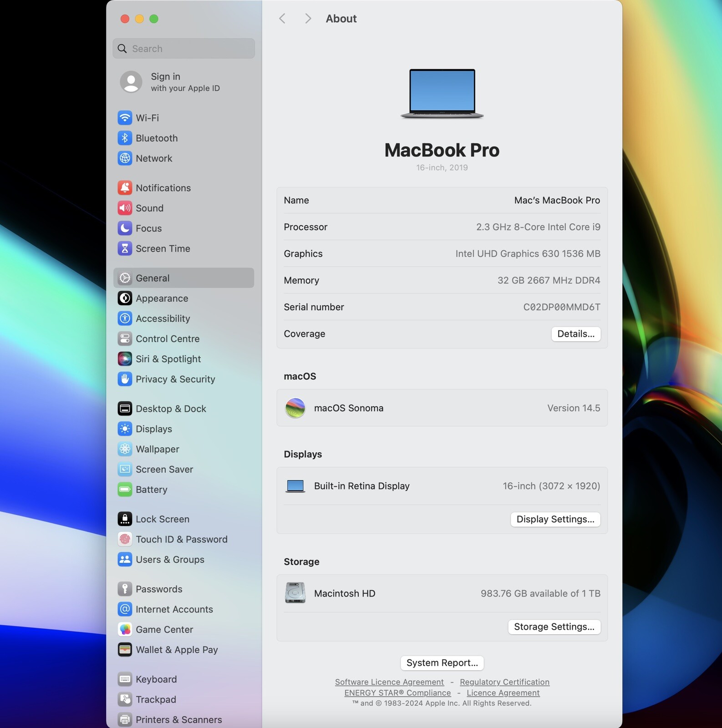
Task: Choose the Sign in with Apple ID row
Action: pyautogui.click(x=184, y=82)
